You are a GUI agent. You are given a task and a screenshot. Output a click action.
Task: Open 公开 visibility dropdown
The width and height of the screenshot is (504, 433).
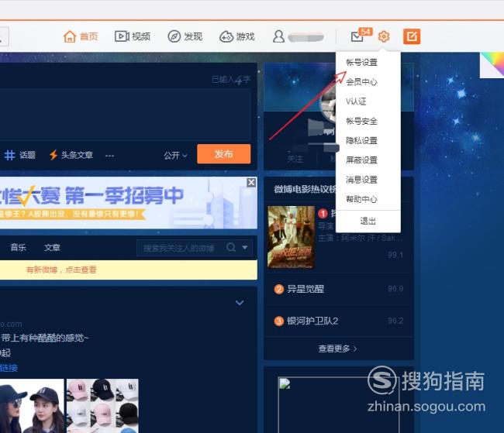pyautogui.click(x=175, y=156)
